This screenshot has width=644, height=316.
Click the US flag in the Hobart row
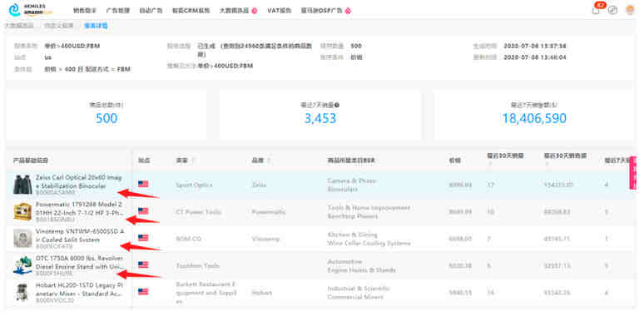pos(143,292)
